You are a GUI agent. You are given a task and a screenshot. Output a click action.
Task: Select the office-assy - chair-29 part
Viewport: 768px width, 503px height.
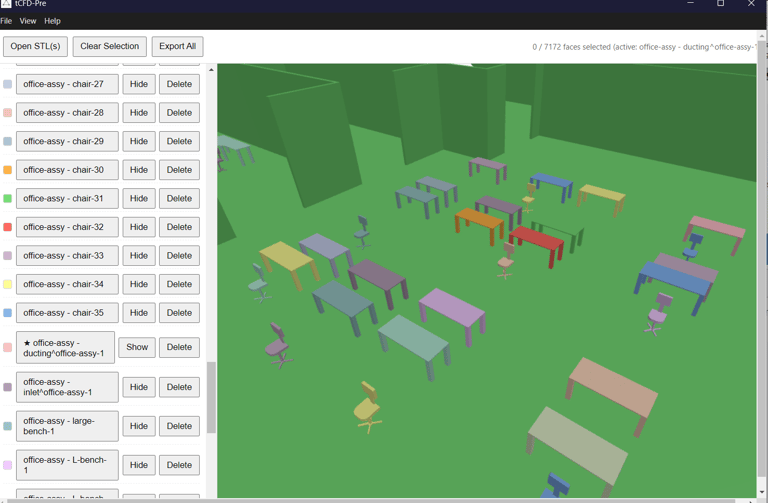coord(67,141)
